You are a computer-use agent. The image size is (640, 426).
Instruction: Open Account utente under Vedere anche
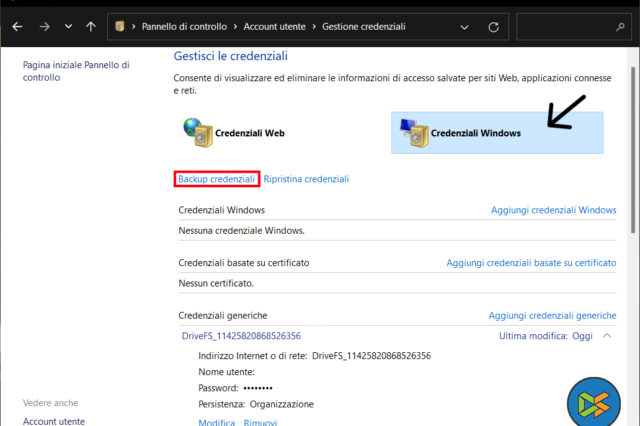point(54,421)
